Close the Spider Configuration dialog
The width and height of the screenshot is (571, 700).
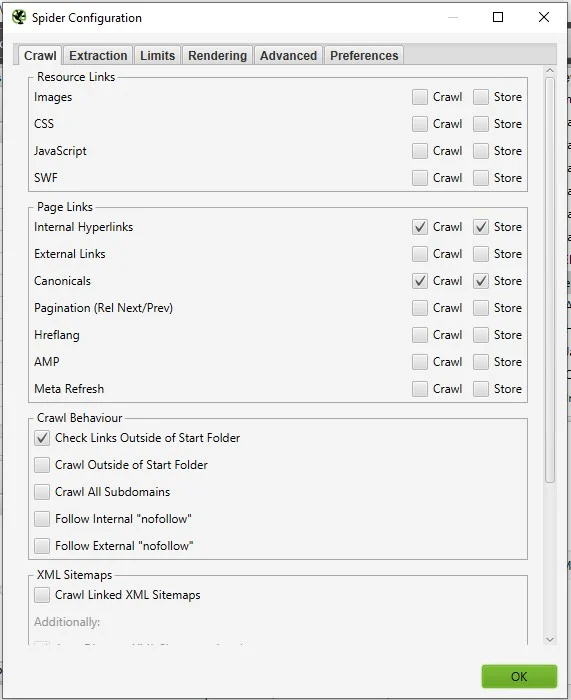(544, 17)
